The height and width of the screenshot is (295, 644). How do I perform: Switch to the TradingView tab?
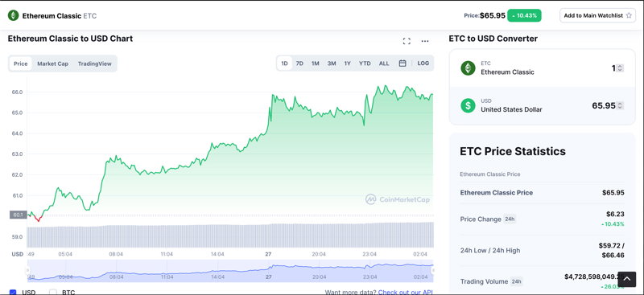pyautogui.click(x=94, y=64)
